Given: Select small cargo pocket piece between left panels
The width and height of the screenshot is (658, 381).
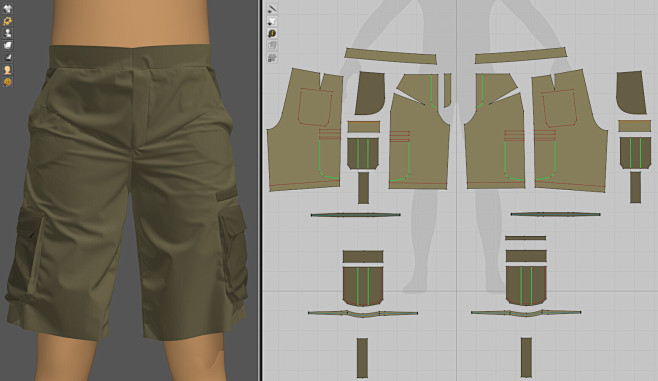Looking at the screenshot, I should point(363,154).
